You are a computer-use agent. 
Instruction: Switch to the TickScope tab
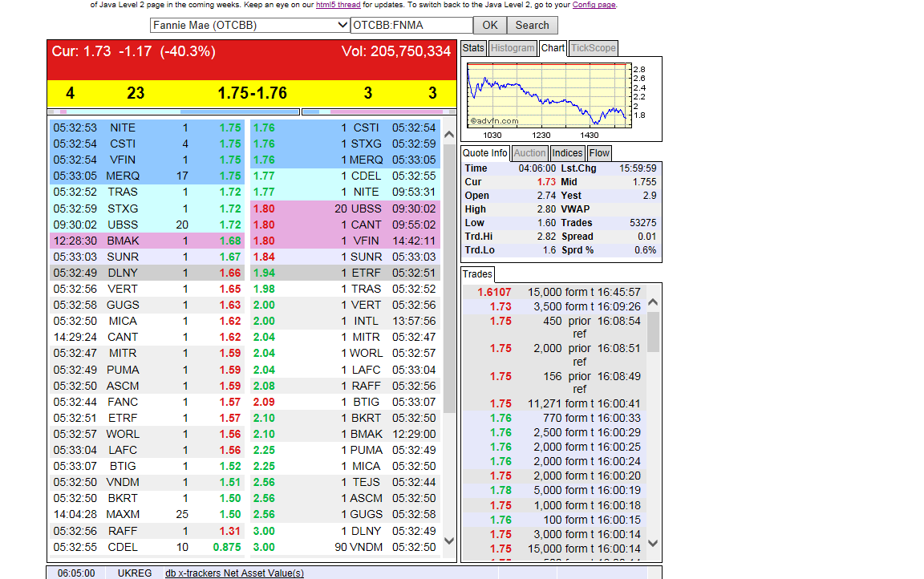pyautogui.click(x=594, y=48)
